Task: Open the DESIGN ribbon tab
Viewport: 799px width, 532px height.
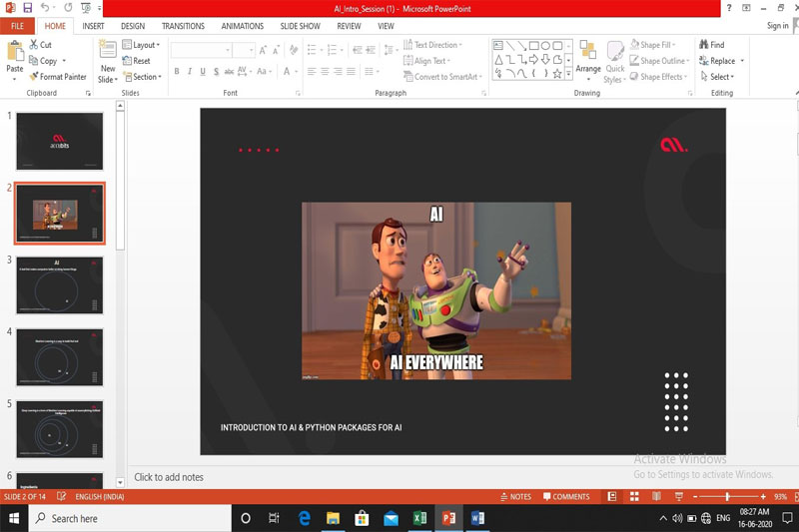Action: (133, 26)
